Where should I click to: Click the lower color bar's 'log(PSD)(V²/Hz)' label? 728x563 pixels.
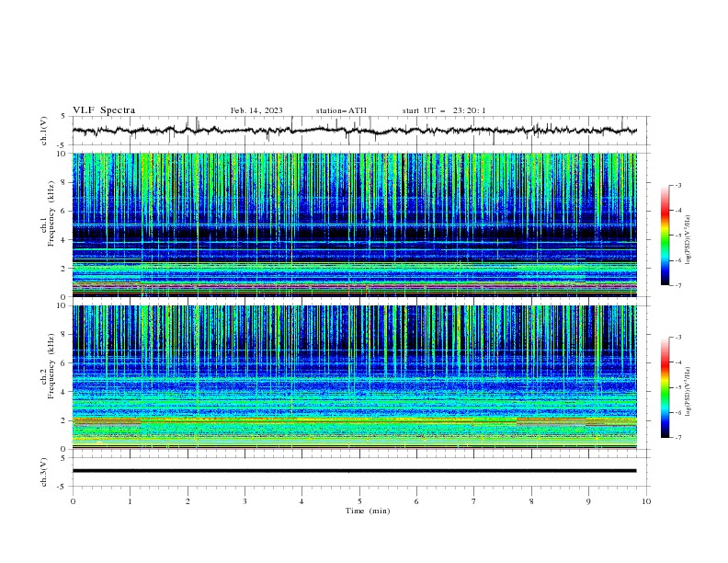688,392
